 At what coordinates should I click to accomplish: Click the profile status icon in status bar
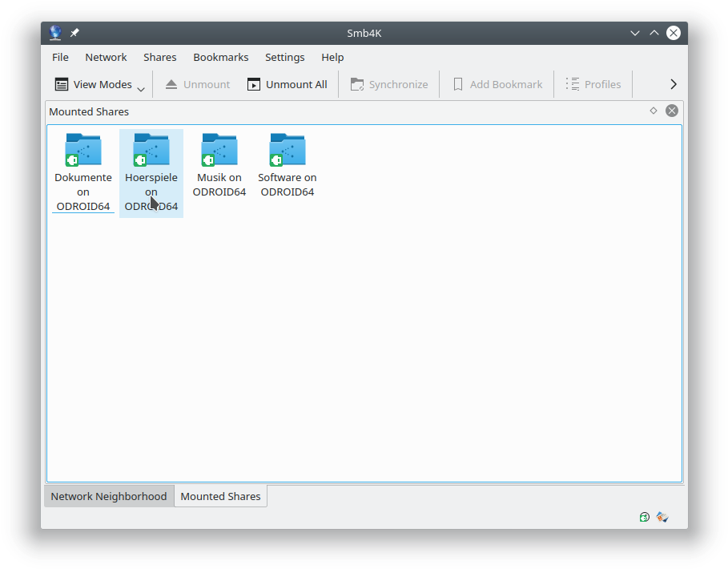[662, 517]
